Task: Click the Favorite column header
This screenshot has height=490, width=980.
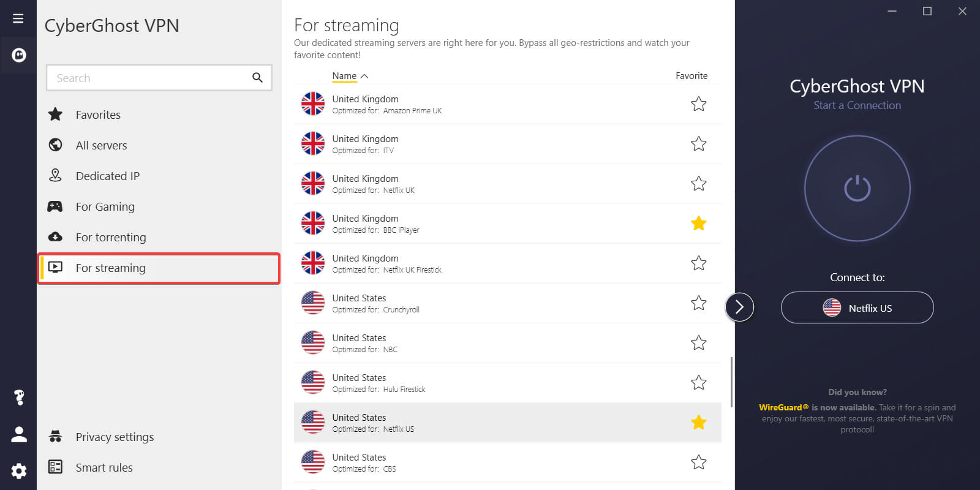Action: click(692, 76)
